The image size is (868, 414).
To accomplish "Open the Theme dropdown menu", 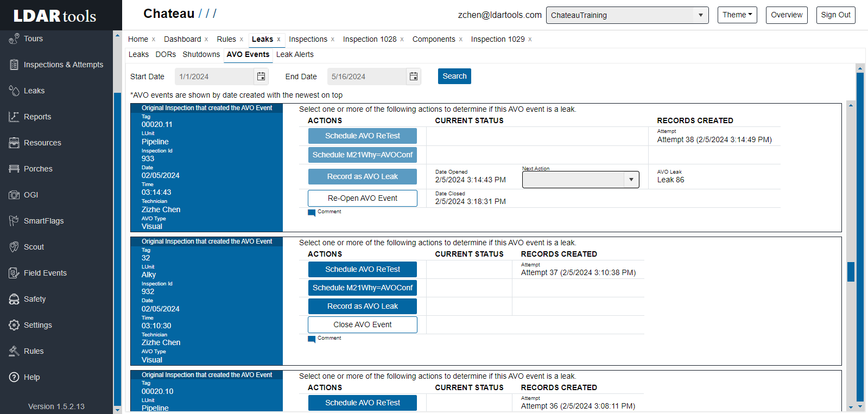I will [x=737, y=15].
